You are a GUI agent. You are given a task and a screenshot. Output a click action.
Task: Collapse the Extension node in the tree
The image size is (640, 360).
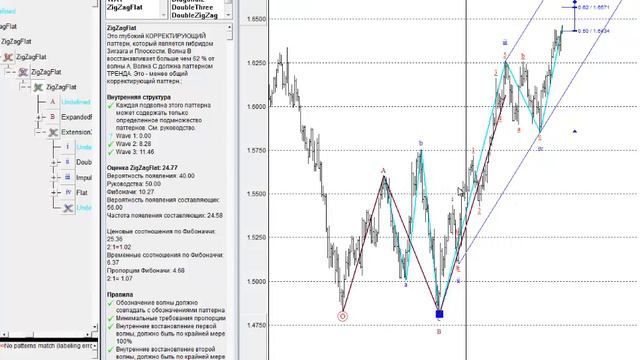point(39,132)
